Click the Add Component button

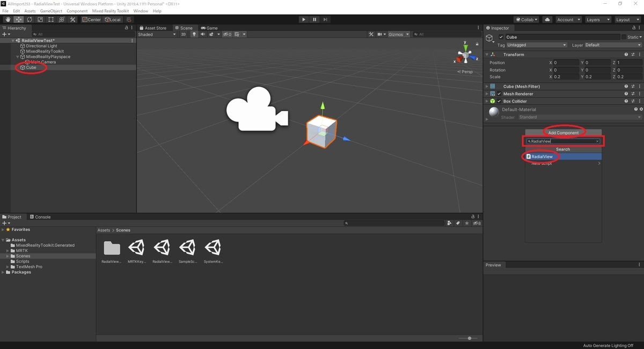[x=563, y=133]
